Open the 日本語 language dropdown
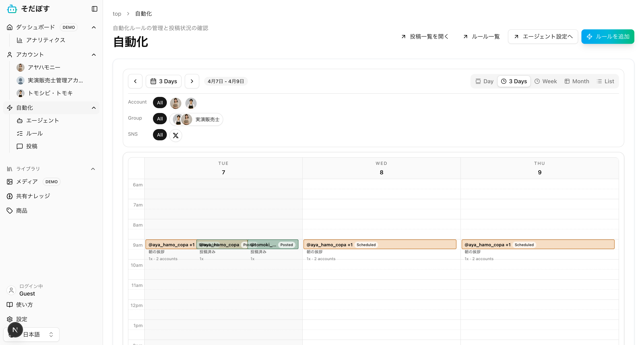This screenshot has height=345, width=644. coord(37,334)
